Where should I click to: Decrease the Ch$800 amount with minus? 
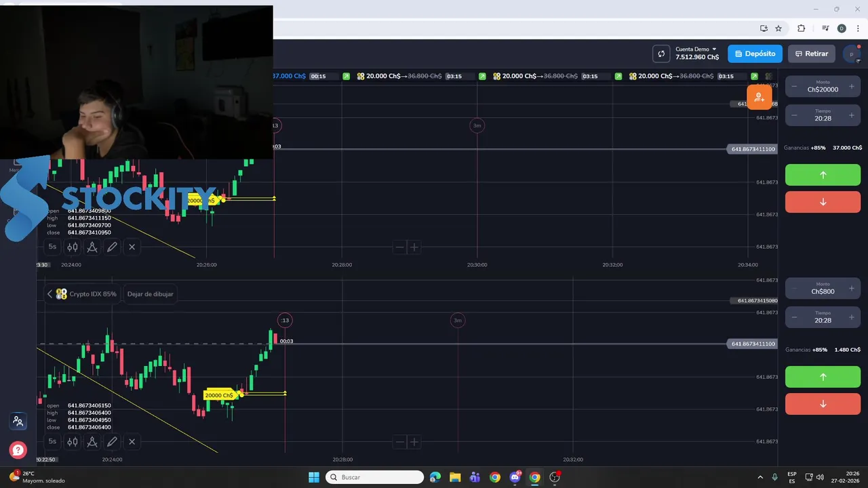794,289
